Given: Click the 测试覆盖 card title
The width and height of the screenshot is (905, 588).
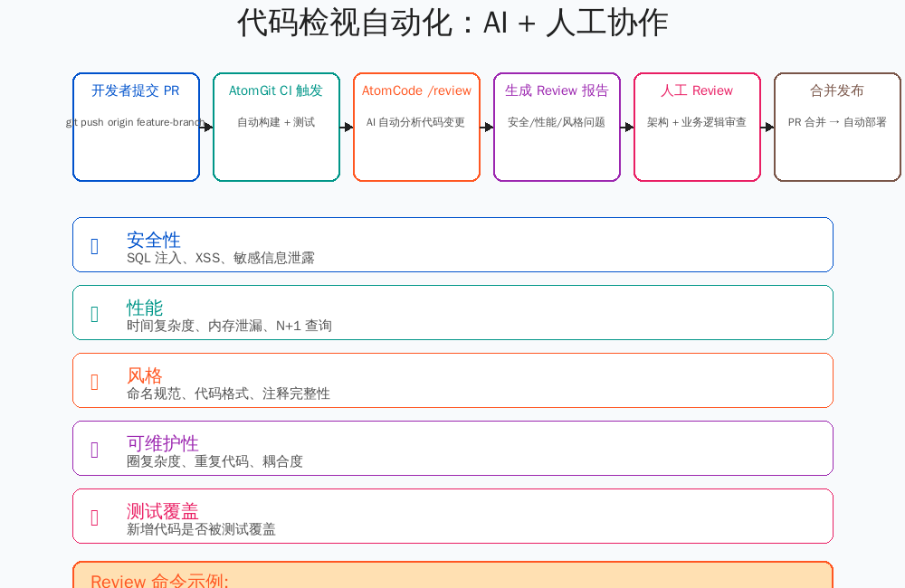Looking at the screenshot, I should (x=163, y=511).
